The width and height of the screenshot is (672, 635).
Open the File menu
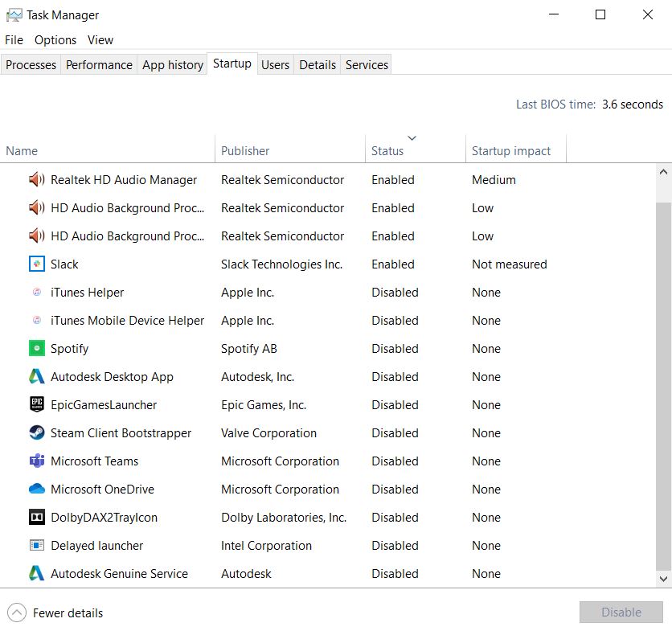coord(14,40)
